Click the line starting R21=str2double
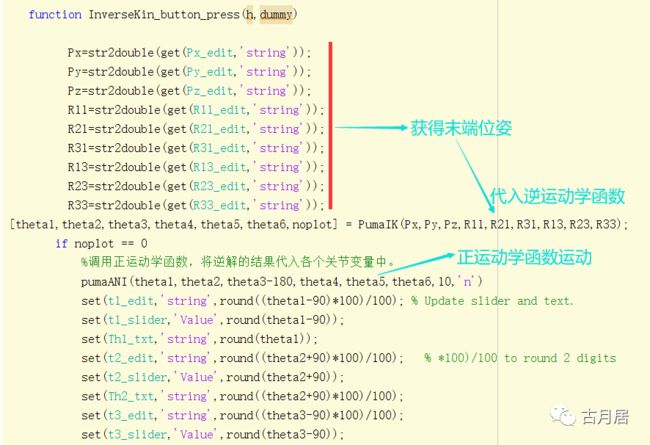The image size is (650, 445). pos(196,129)
